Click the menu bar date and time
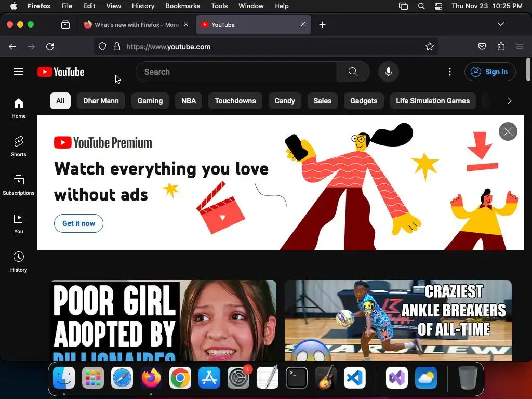532x399 pixels. pos(486,6)
